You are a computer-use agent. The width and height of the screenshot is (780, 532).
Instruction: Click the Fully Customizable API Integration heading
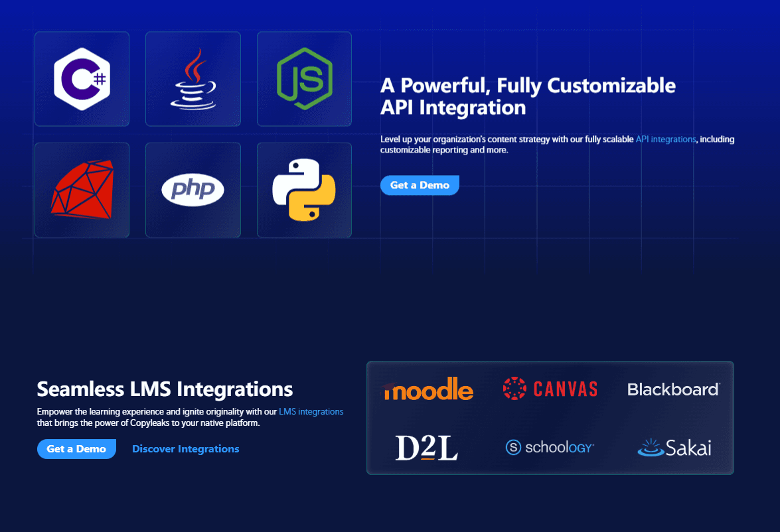(x=528, y=96)
